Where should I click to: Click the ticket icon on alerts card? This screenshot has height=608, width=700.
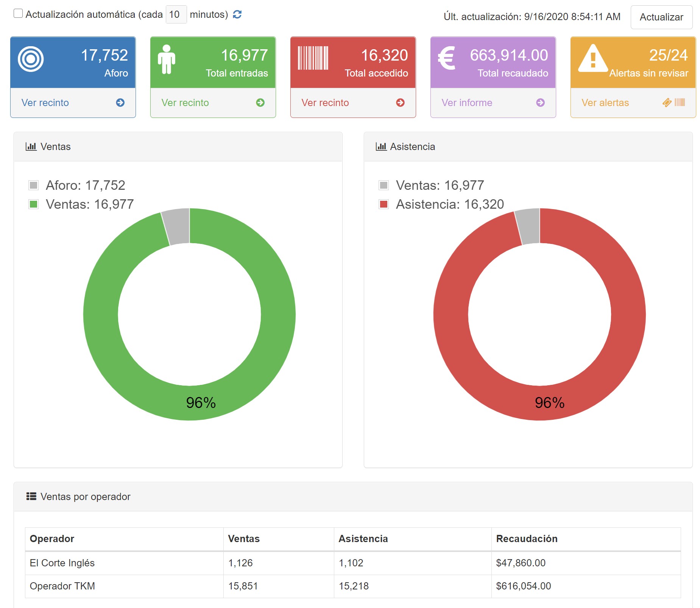667,102
